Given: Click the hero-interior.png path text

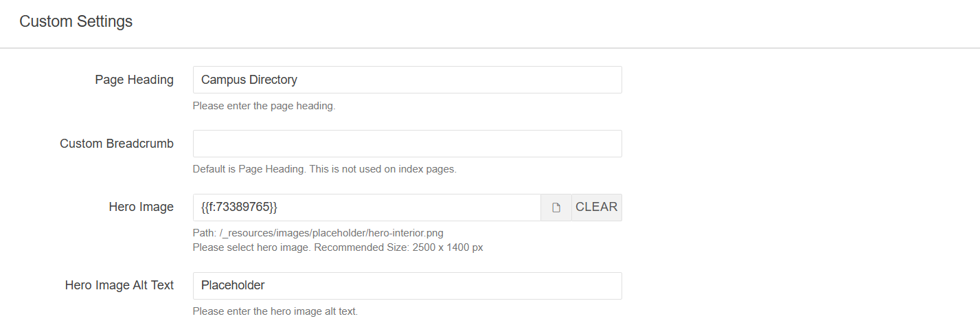Looking at the screenshot, I should 323,233.
